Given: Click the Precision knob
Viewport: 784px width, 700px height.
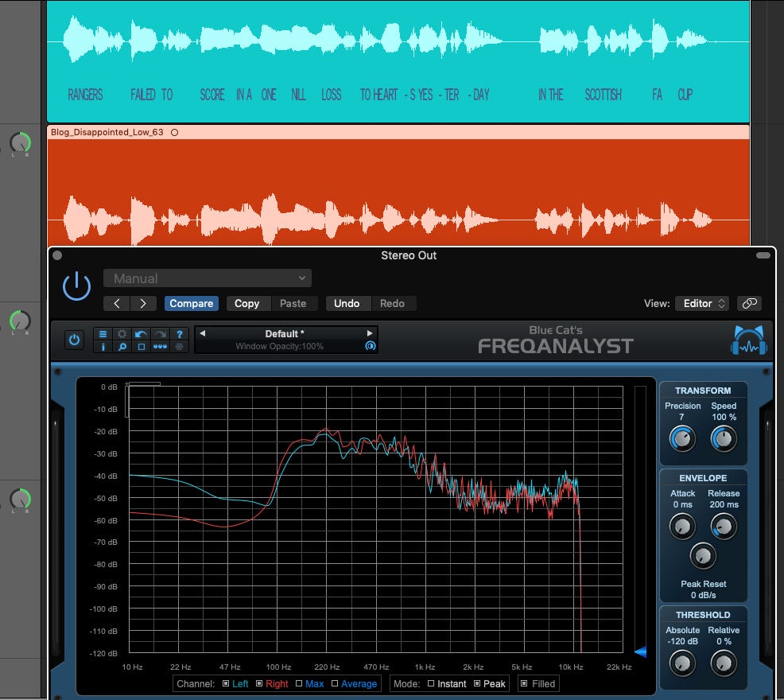Looking at the screenshot, I should click(682, 439).
